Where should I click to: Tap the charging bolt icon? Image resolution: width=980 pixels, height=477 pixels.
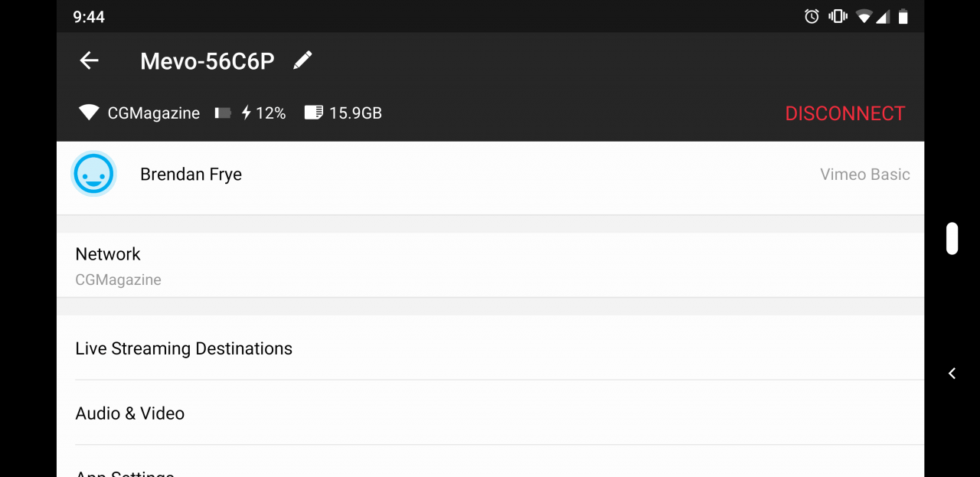pos(246,113)
